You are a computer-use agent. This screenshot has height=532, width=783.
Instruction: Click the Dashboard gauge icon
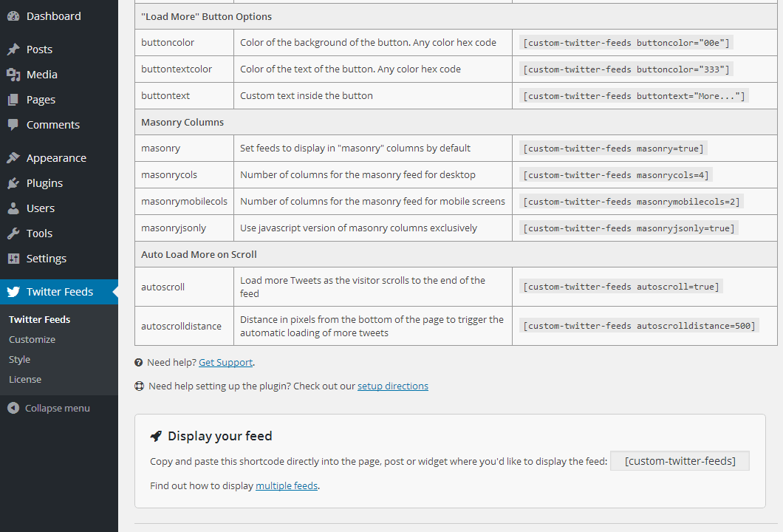pos(13,16)
